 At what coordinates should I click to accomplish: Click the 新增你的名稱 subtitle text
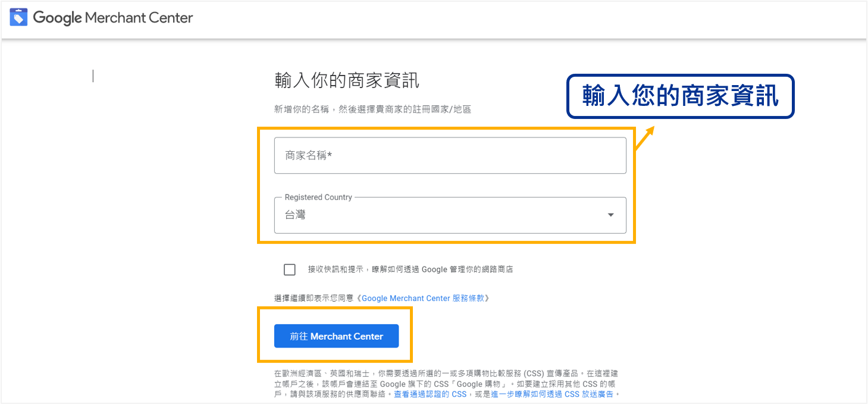coord(372,109)
